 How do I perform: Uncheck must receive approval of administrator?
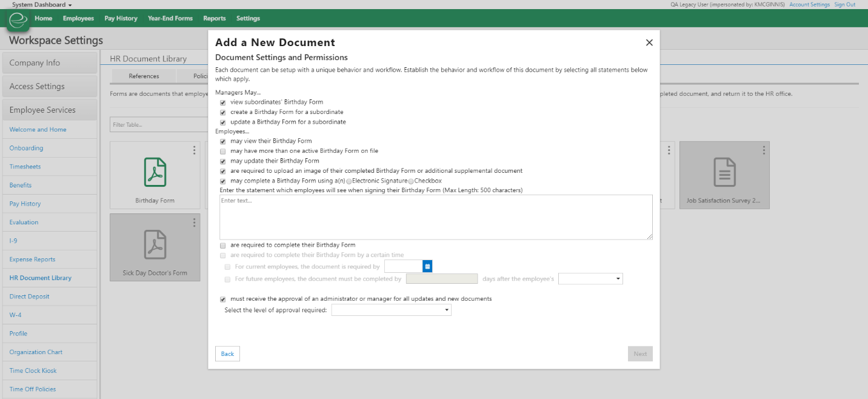point(223,299)
